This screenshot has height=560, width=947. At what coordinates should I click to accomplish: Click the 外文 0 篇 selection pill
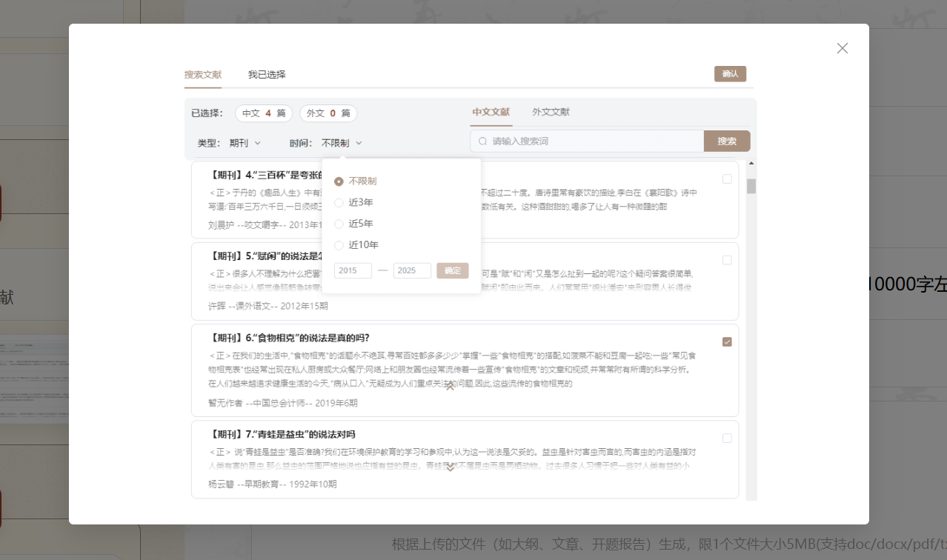click(328, 113)
